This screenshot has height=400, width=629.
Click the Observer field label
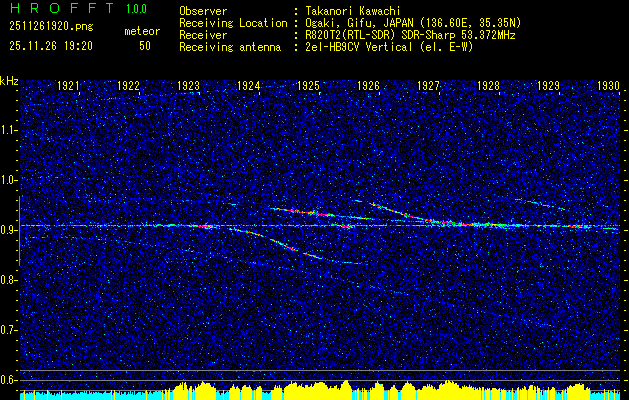(203, 11)
